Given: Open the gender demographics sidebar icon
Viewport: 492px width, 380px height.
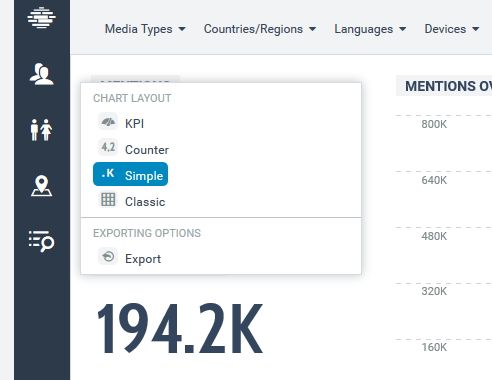Looking at the screenshot, I should click(x=41, y=130).
